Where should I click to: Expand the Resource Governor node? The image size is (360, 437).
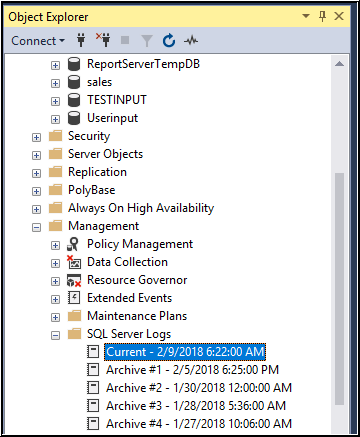[x=55, y=281]
